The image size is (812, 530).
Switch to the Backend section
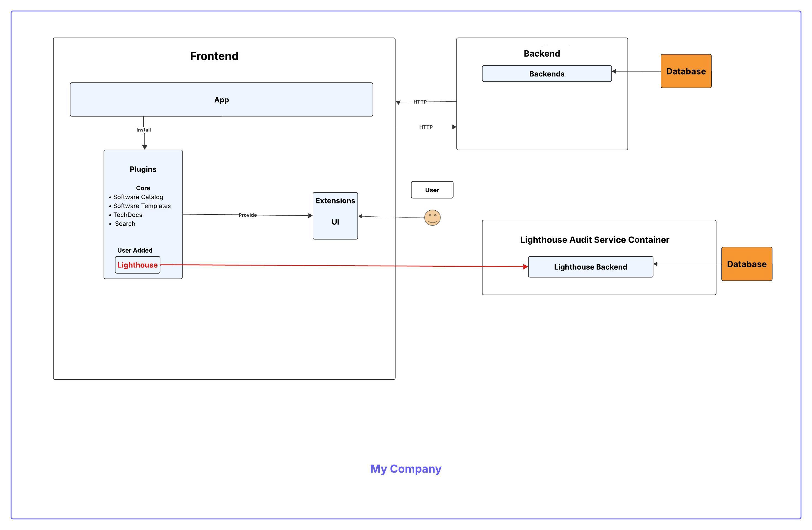(542, 53)
